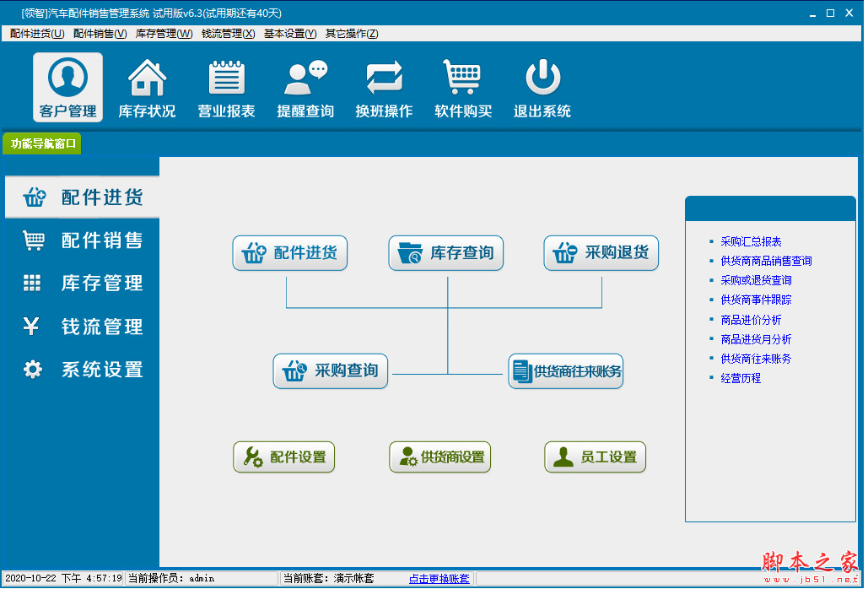Open 员工设置 staff settings
The image size is (868, 589).
tap(595, 457)
